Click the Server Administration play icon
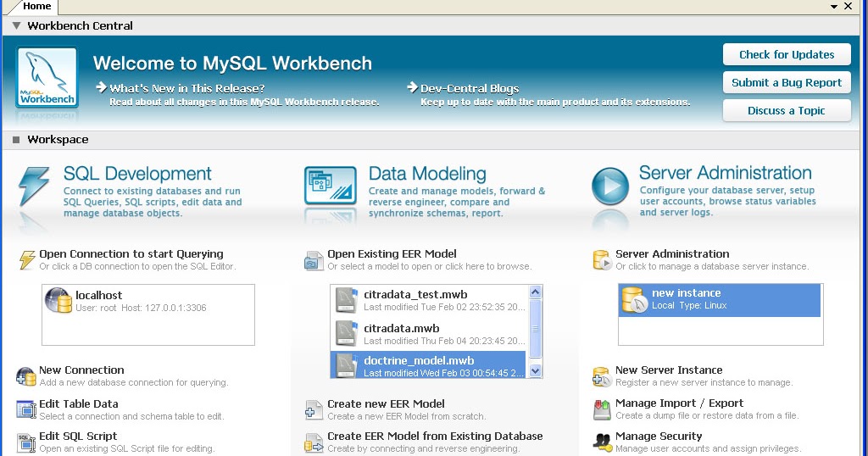Screen dimensions: 868x456 click(610, 186)
